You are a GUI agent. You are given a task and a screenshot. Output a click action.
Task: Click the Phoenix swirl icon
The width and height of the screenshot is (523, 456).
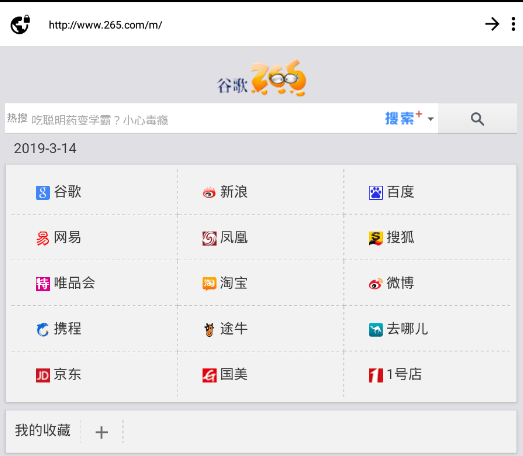pos(209,239)
